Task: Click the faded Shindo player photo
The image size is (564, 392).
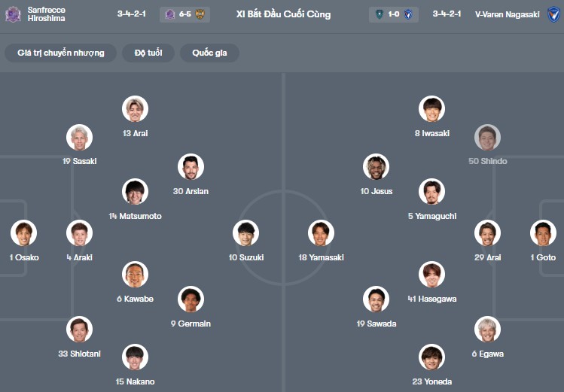Action: [487, 137]
